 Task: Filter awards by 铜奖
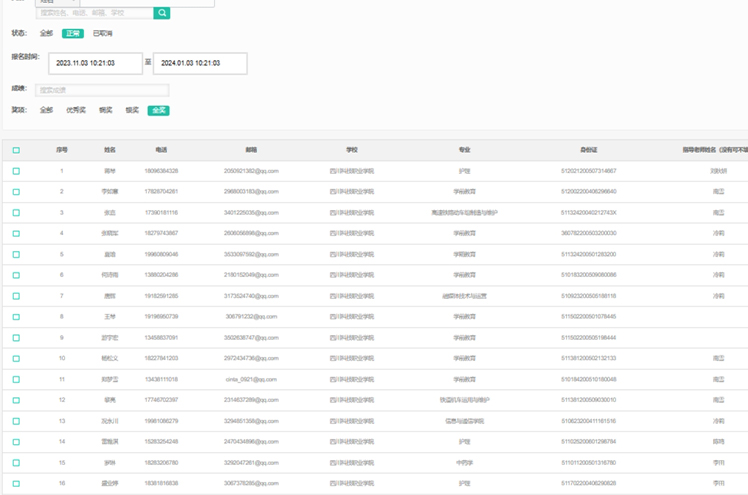pyautogui.click(x=105, y=110)
